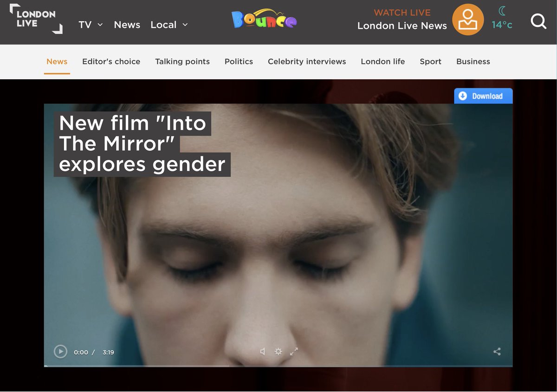Open the Celebrity interviews tab

point(307,62)
